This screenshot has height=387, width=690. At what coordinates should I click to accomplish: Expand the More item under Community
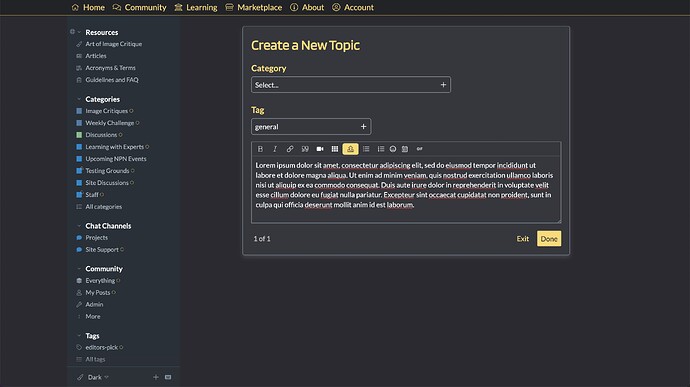click(89, 317)
